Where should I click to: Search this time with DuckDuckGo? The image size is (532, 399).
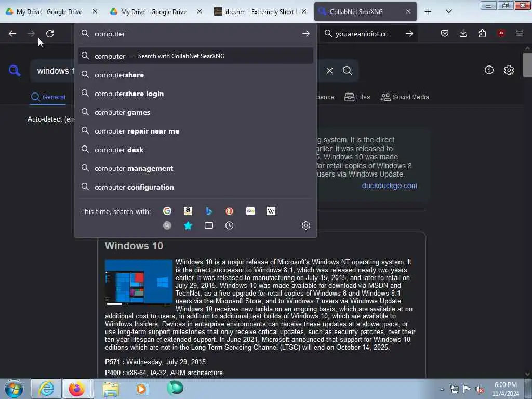coord(229,211)
